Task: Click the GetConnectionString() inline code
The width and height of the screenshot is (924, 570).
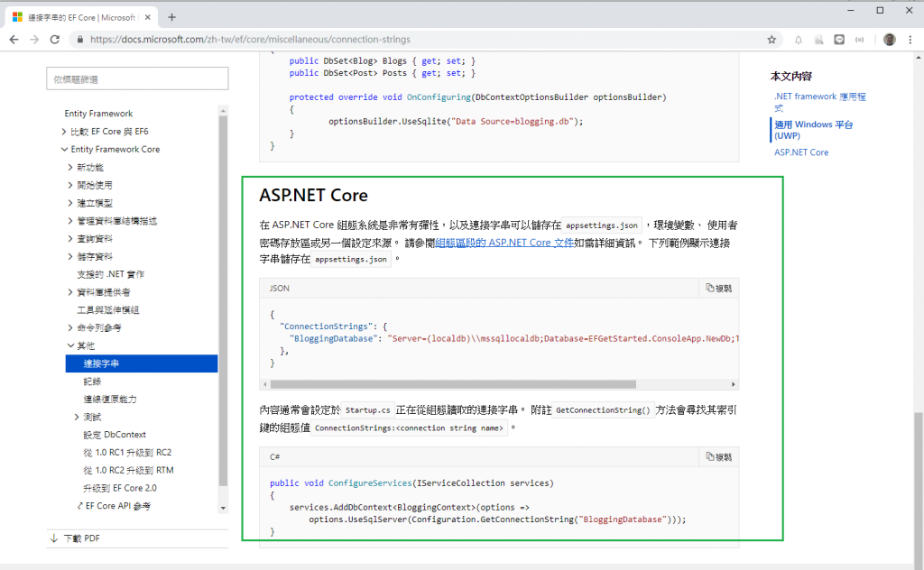Action: click(x=603, y=409)
